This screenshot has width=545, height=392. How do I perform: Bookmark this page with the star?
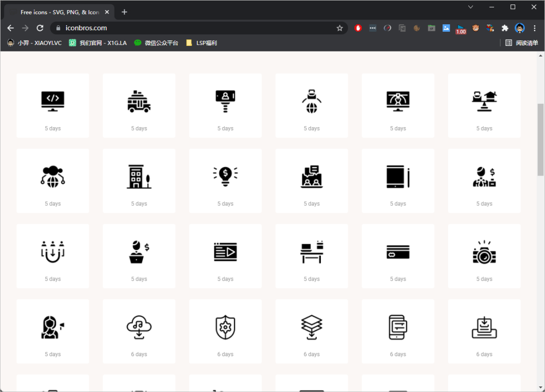(340, 28)
